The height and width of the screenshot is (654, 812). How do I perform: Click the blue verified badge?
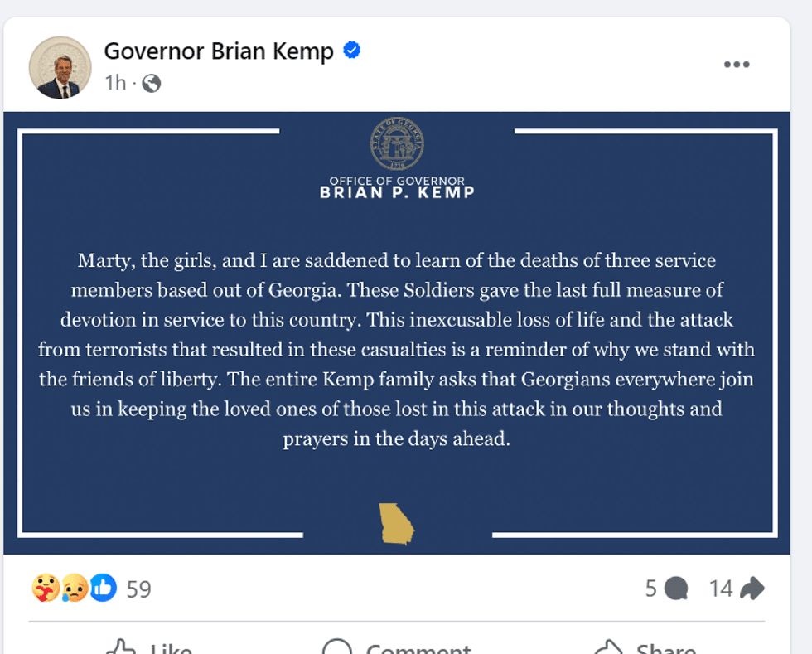point(350,50)
